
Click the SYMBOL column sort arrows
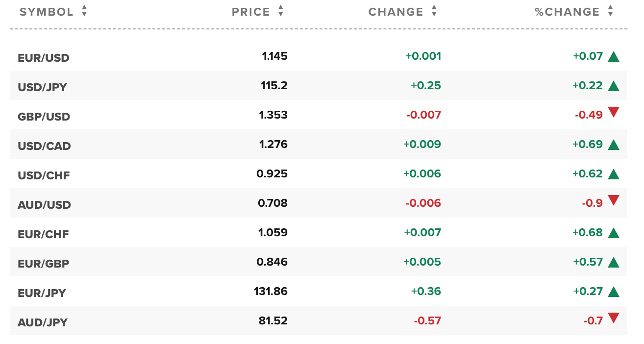tap(84, 11)
